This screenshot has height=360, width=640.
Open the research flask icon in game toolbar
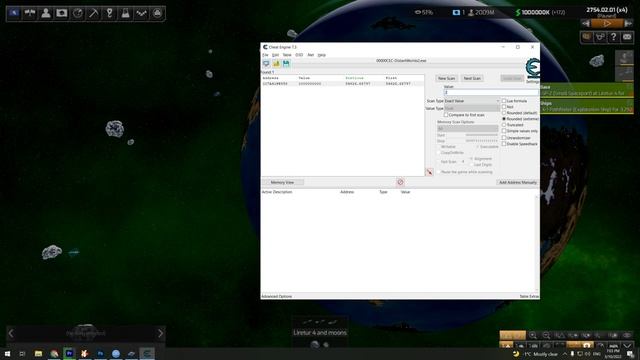point(125,13)
